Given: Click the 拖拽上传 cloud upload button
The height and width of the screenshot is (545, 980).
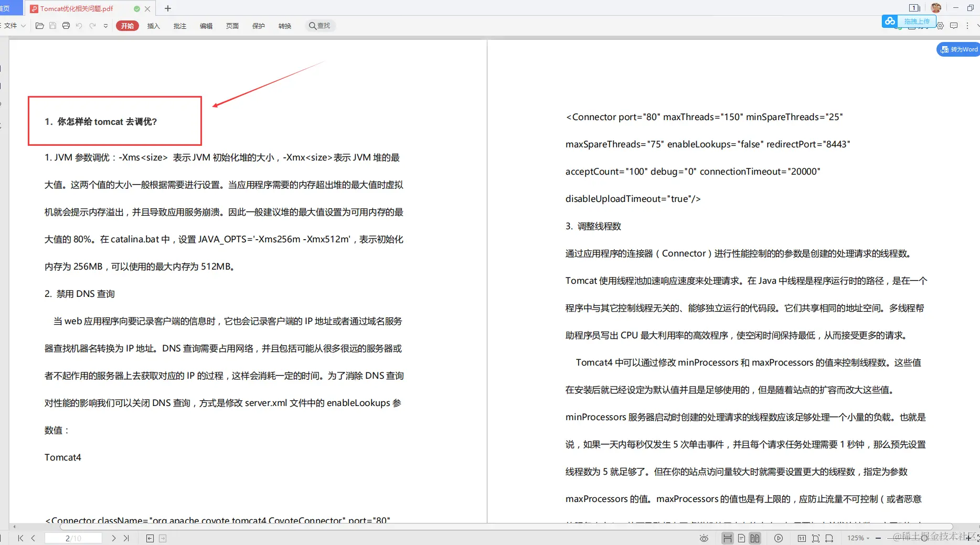Looking at the screenshot, I should [x=909, y=22].
